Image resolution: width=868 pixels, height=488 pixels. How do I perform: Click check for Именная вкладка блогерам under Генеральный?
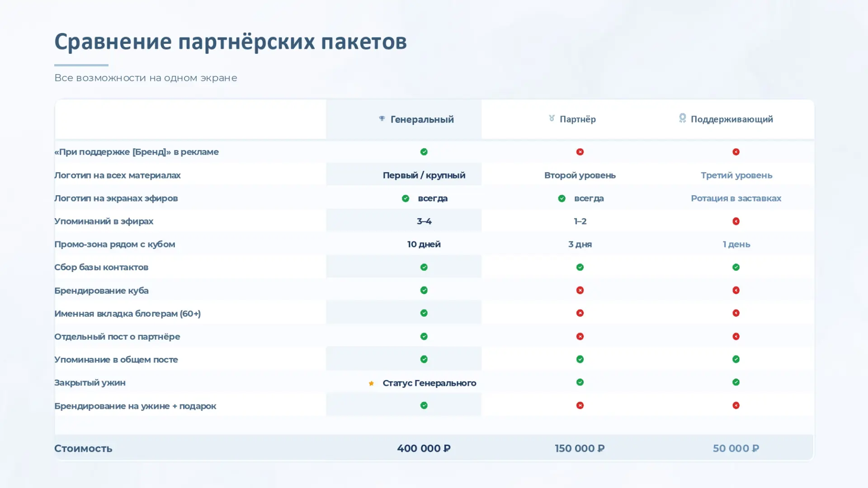424,313
